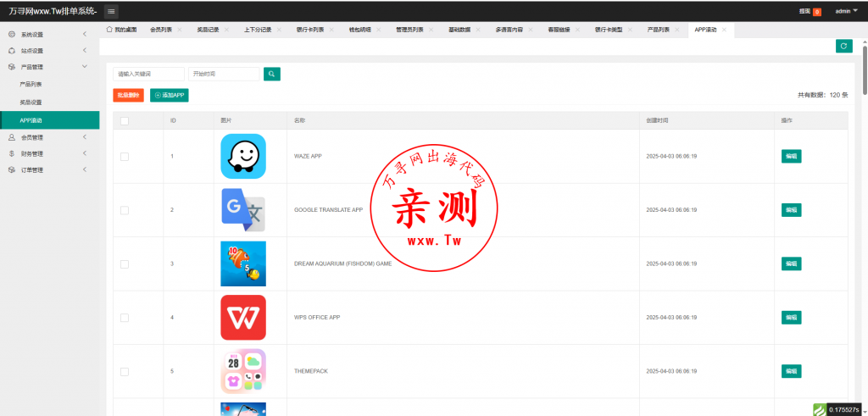Screen dimensions: 868x416
Task: Click the green debug icon beside 0.175527s
Action: tap(820, 410)
